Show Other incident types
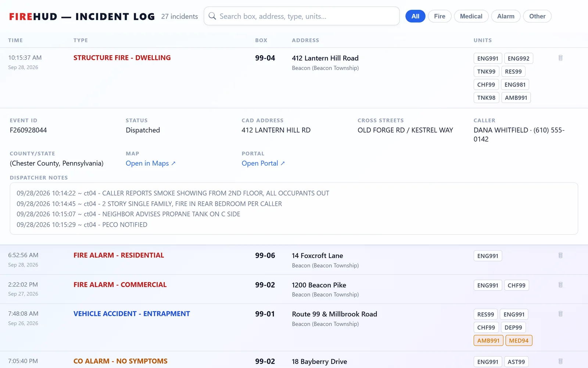588x368 pixels. tap(537, 16)
